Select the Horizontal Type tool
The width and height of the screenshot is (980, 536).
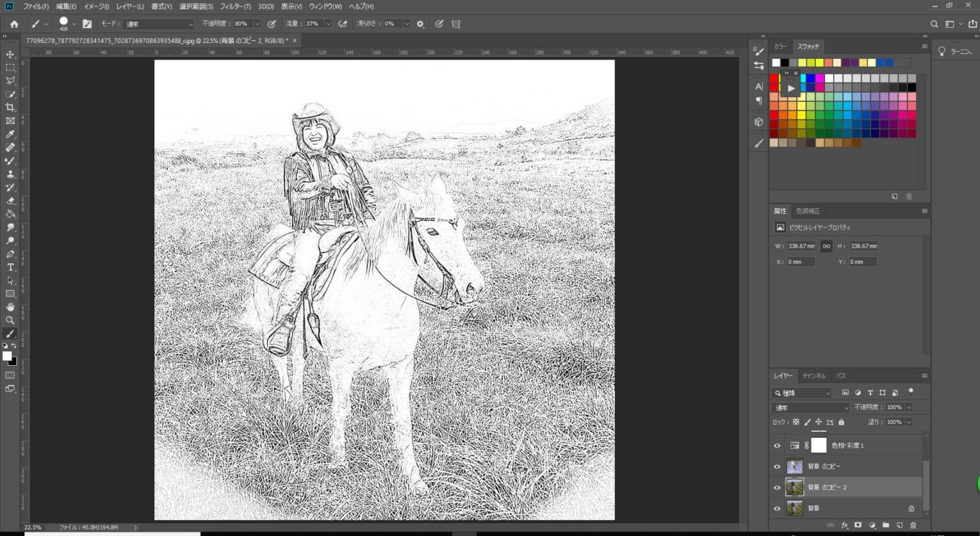(x=10, y=268)
